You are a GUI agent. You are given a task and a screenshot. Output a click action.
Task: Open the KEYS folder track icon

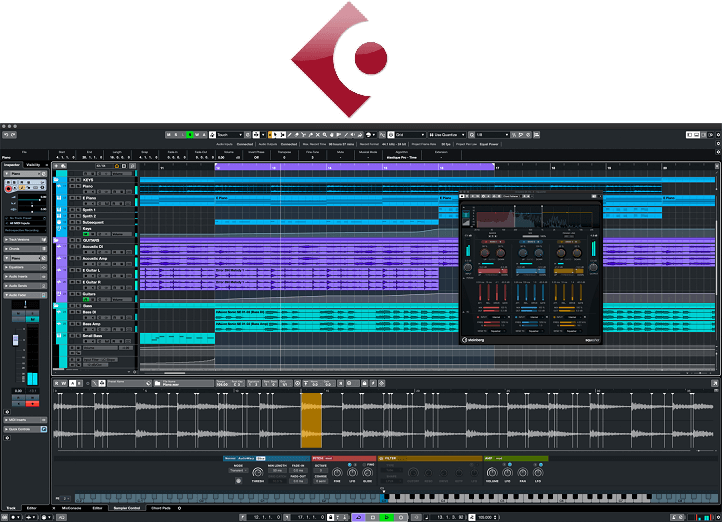pyautogui.click(x=56, y=180)
